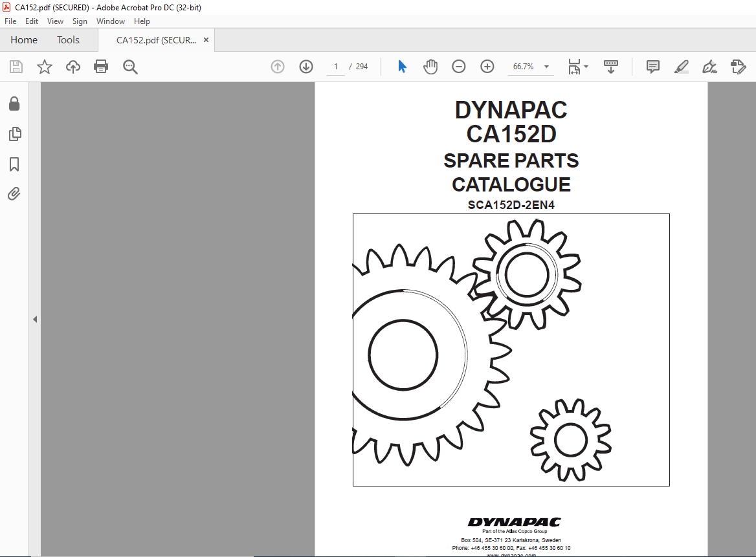Open the zoom level dropdown arrow
This screenshot has width=756, height=557.
tap(547, 67)
